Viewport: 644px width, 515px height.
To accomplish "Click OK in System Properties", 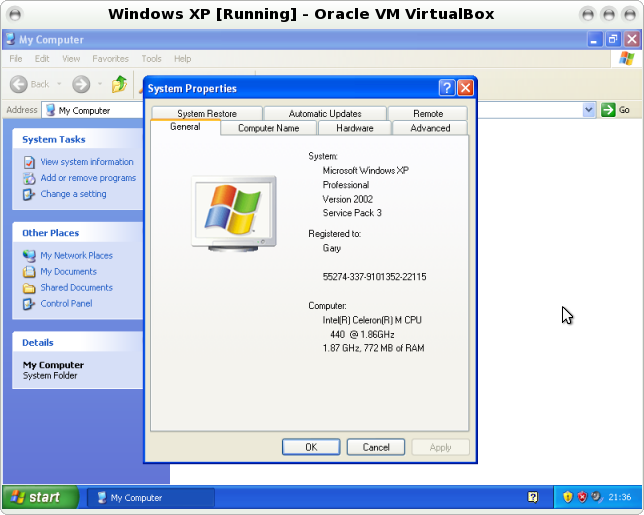I will 311,447.
